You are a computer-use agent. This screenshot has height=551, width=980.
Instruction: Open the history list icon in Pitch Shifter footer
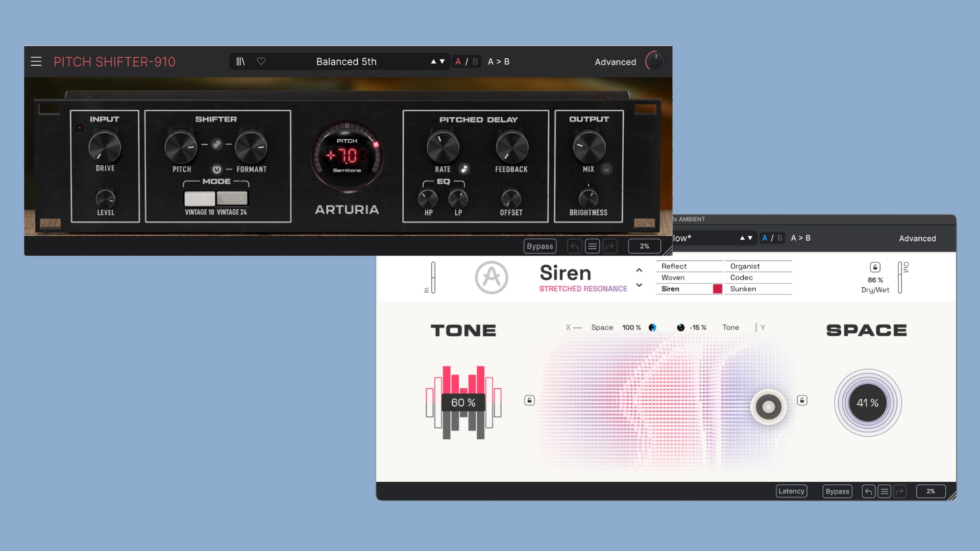click(x=592, y=247)
